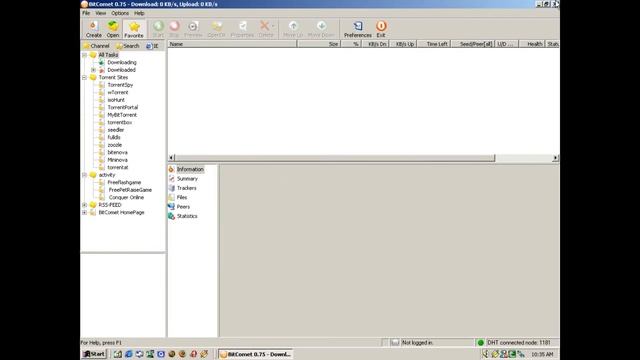Click the taskbar clock showing 10:35 AM
Viewport: 640px width, 360px height.
[x=542, y=354]
